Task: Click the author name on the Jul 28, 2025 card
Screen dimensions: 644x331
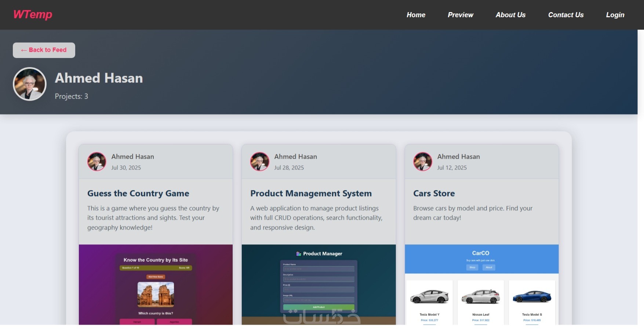Action: tap(295, 156)
